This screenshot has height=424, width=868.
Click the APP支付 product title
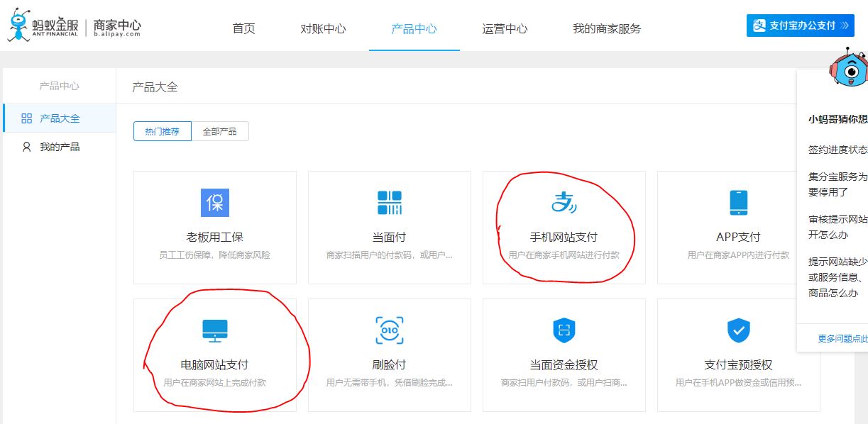[x=738, y=237]
